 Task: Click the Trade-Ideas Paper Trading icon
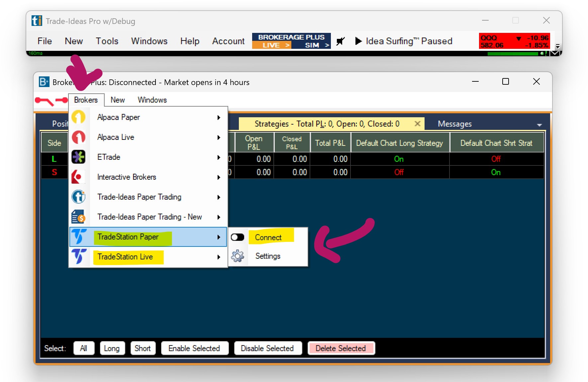(79, 197)
